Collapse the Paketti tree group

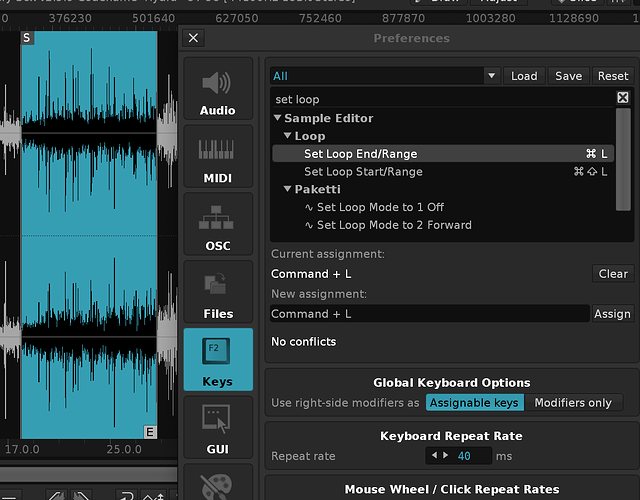click(x=287, y=189)
